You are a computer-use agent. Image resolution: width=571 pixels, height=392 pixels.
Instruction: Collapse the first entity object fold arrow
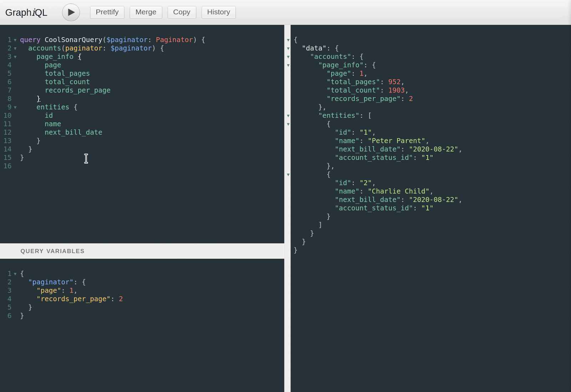click(288, 124)
